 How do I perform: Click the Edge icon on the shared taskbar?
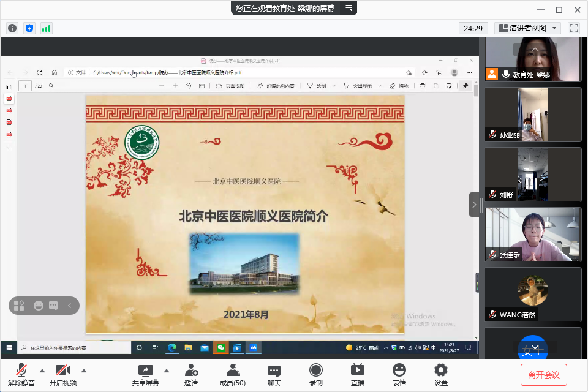172,348
